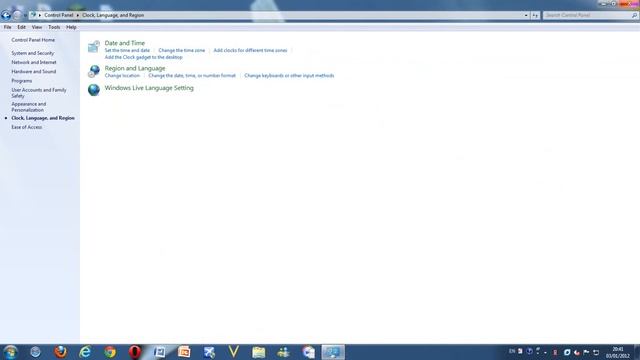The height and width of the screenshot is (360, 640).
Task: Click the globe-like icon next to Start
Action: point(36,352)
